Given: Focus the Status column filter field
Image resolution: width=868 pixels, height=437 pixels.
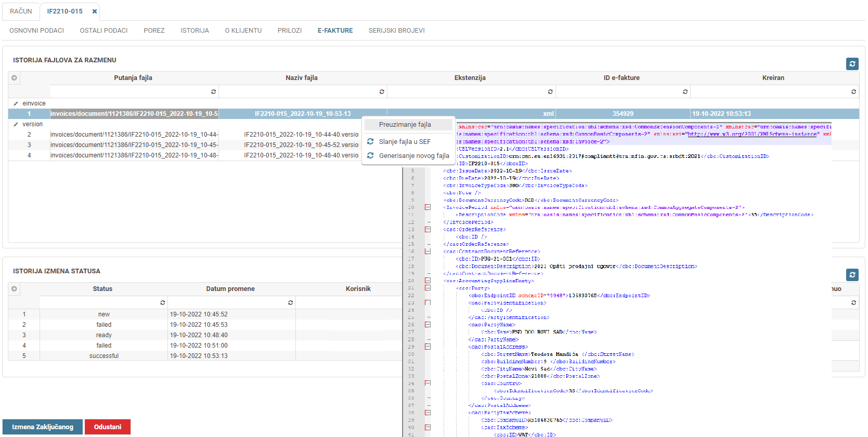Looking at the screenshot, I should coord(99,303).
